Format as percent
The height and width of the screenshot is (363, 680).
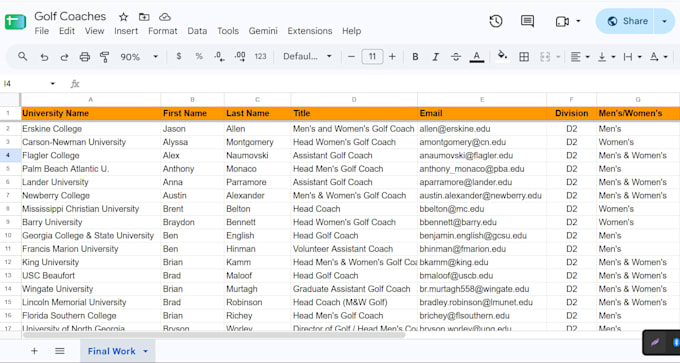tap(199, 56)
